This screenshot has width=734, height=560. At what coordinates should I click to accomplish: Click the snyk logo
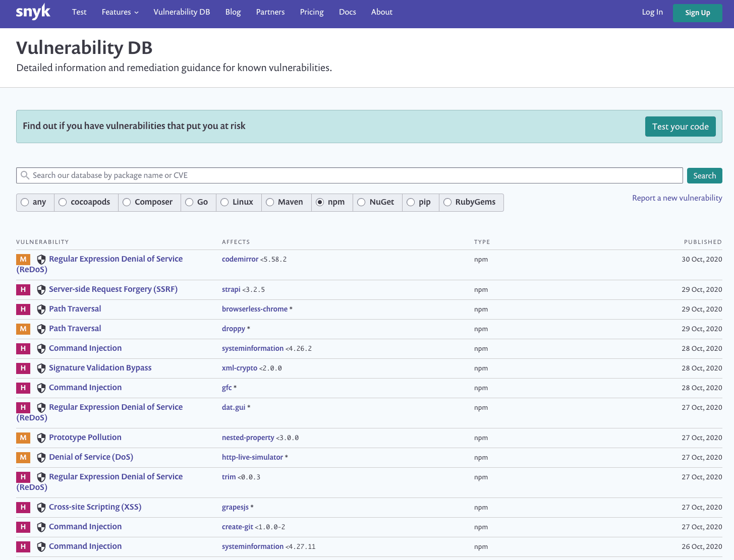[x=33, y=12]
